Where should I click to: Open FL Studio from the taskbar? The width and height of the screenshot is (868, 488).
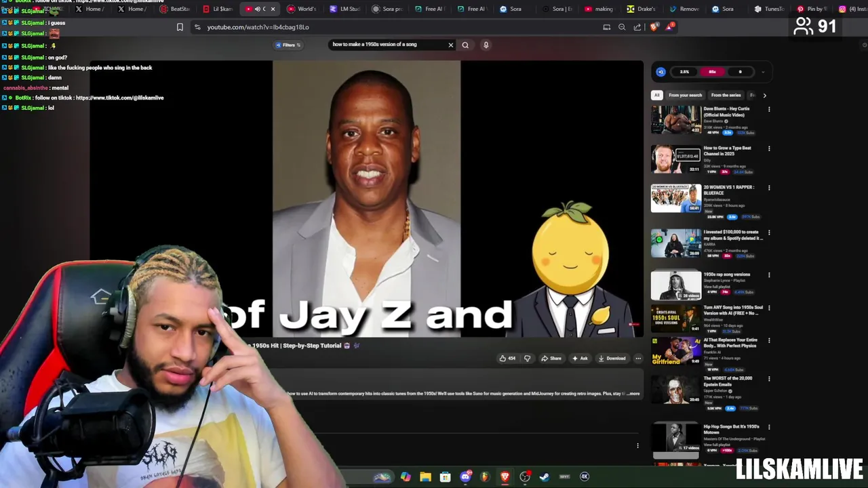[x=484, y=476]
